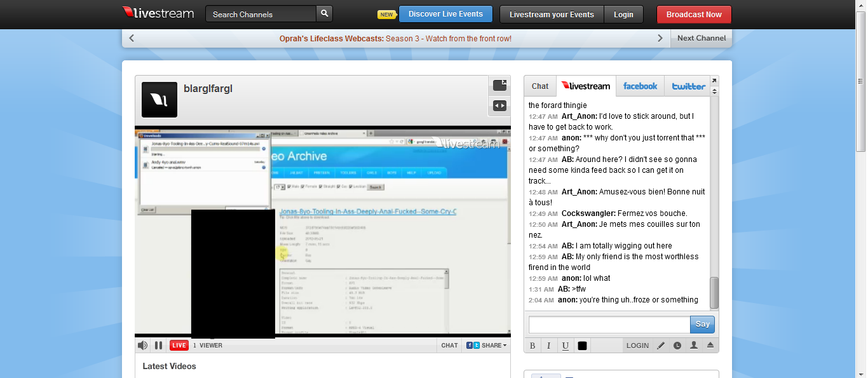Click the red Broadcast Now button

click(694, 15)
